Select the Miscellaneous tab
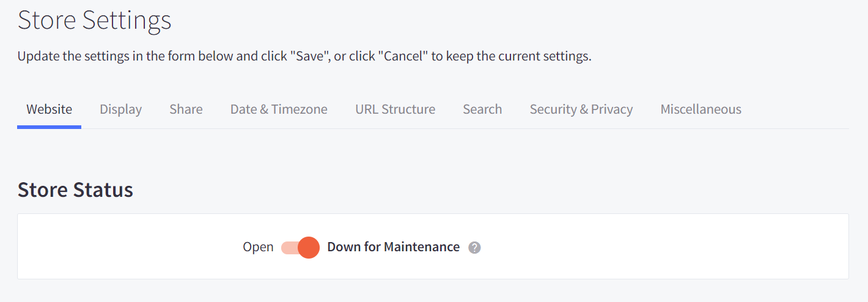868x302 pixels. coord(701,109)
